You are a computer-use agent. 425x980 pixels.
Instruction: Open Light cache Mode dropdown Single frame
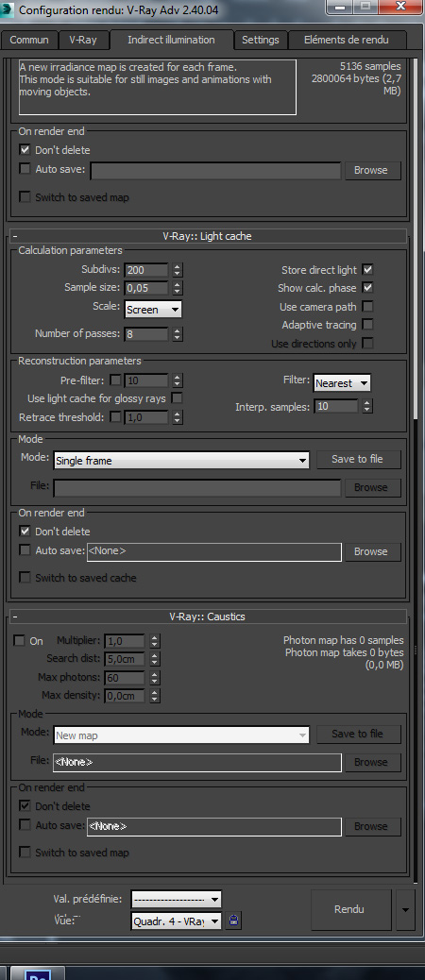coord(181,461)
